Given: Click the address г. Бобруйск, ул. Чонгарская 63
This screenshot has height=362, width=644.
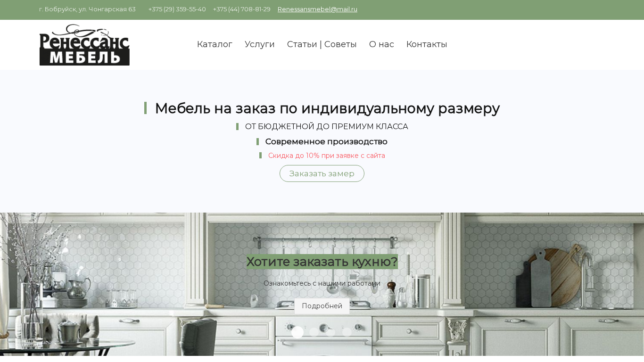Looking at the screenshot, I should [87, 9].
